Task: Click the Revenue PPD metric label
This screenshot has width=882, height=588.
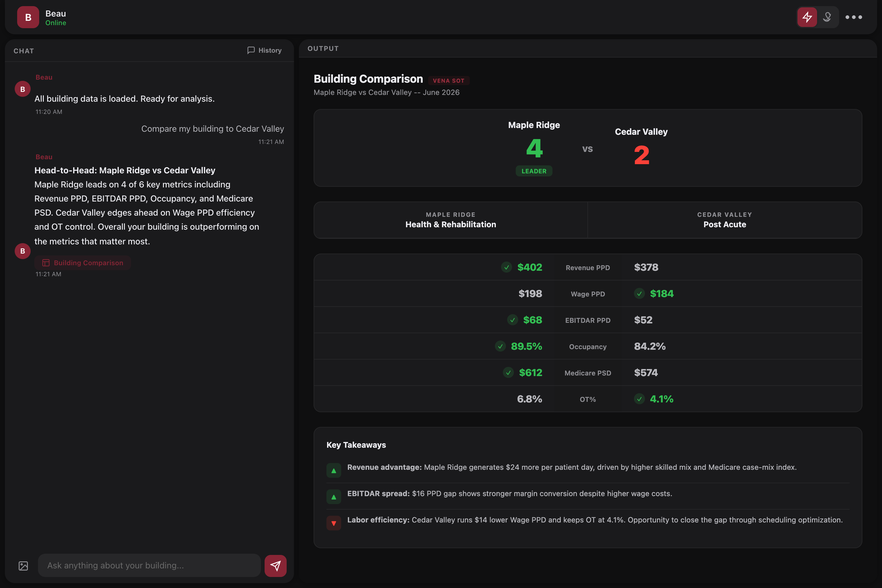Action: coord(588,268)
